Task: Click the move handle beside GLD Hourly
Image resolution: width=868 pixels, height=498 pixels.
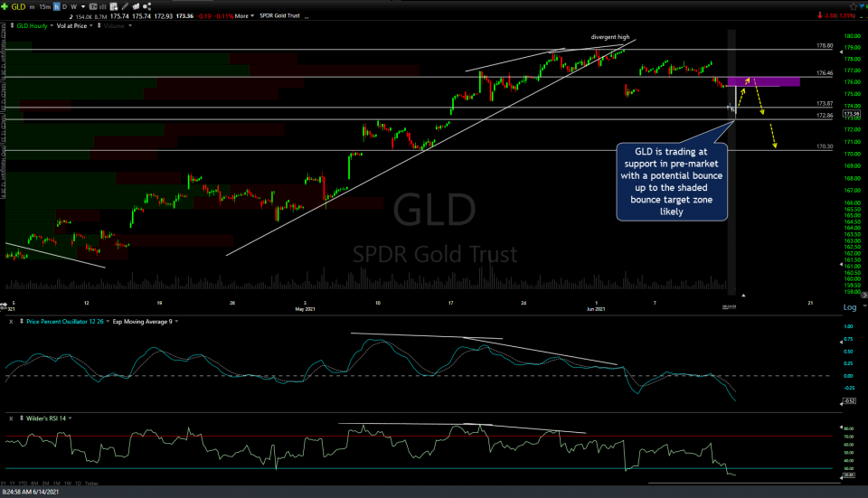Action: (12, 25)
